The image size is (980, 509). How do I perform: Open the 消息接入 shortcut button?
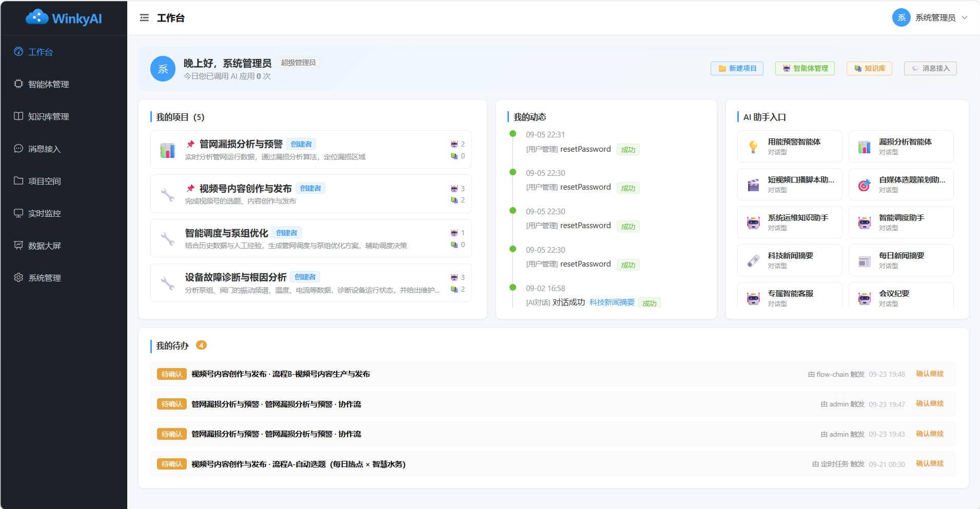click(930, 68)
